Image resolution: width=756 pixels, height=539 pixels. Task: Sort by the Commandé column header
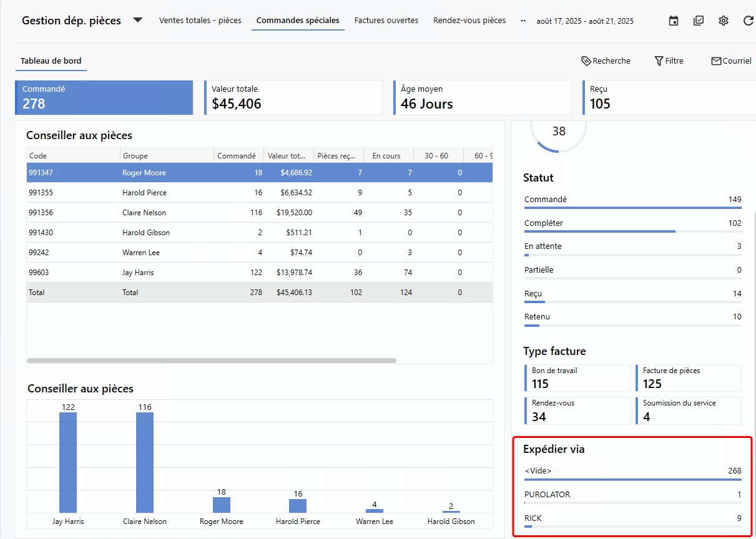(x=237, y=156)
